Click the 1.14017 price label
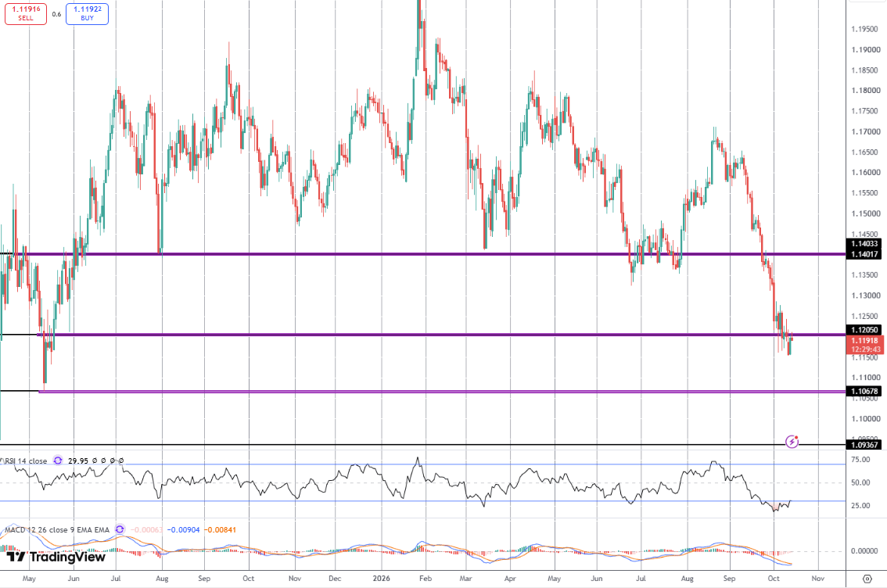This screenshot has width=887, height=588. tap(864, 254)
